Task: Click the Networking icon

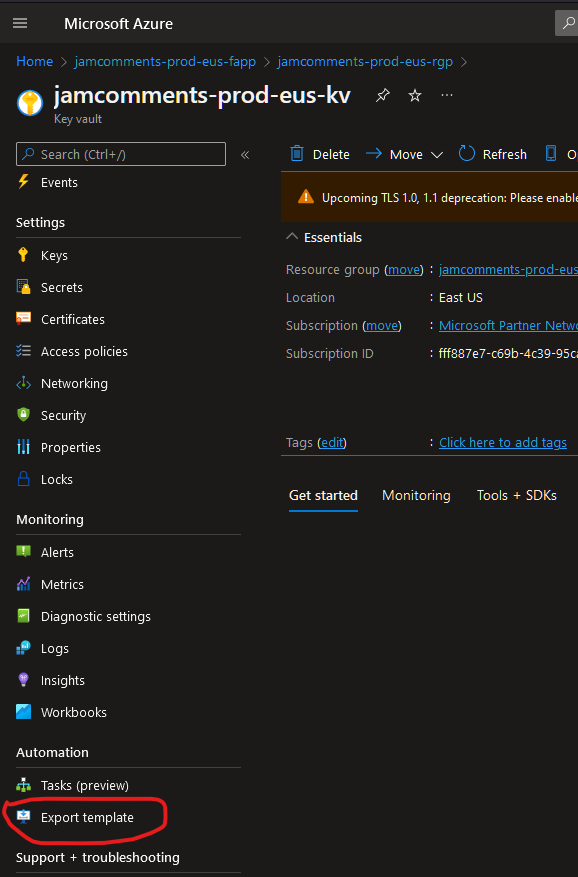Action: pyautogui.click(x=24, y=383)
